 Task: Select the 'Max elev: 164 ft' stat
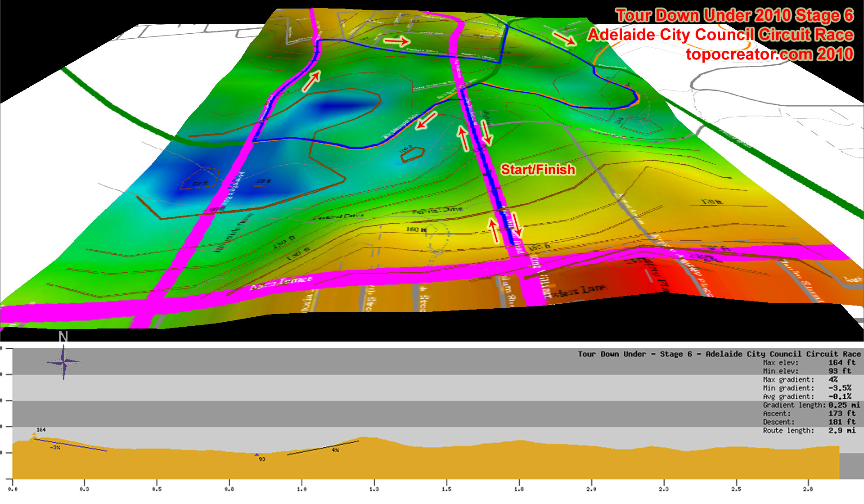coord(809,363)
